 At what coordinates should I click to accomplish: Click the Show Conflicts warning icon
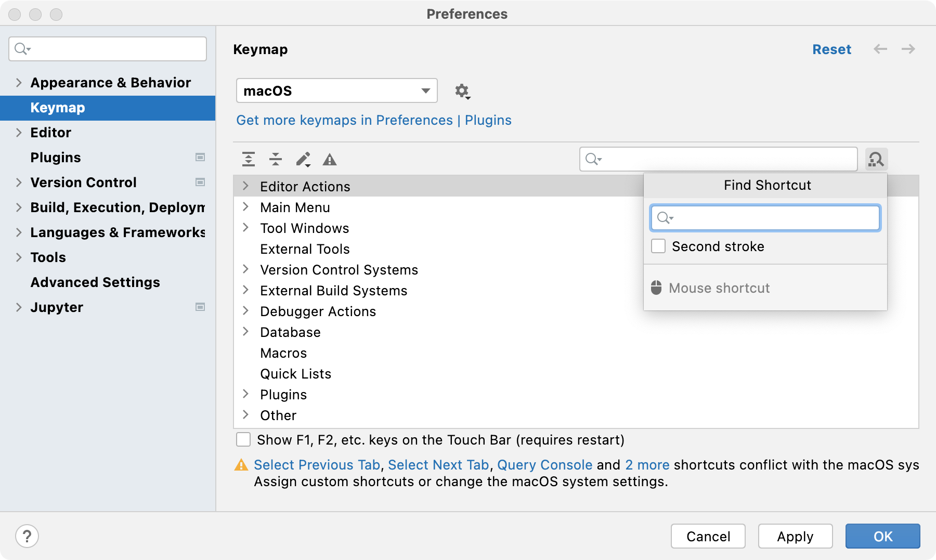[330, 160]
